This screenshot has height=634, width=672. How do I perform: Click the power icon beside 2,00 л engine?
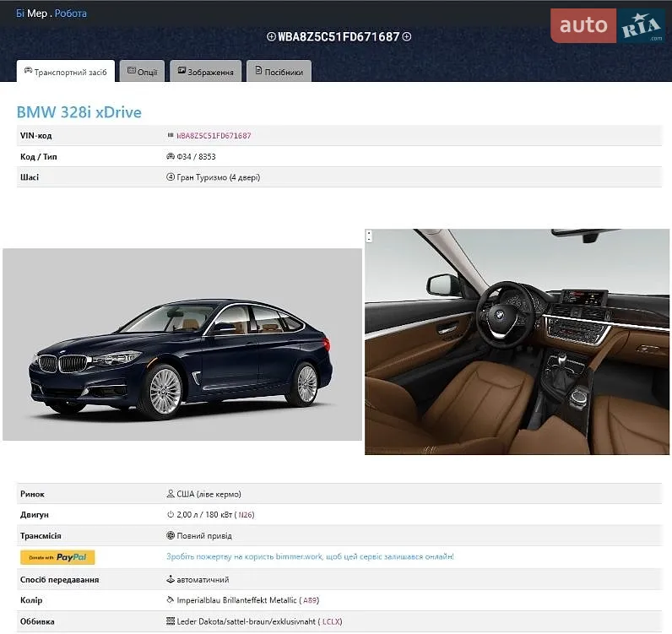click(x=171, y=514)
